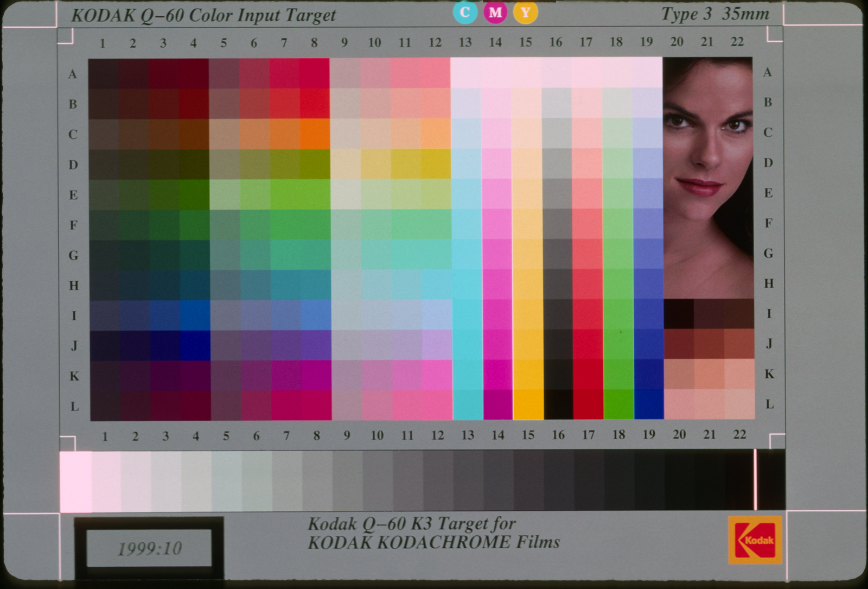
Task: Click column number 22 in the top row
Action: pyautogui.click(x=737, y=42)
